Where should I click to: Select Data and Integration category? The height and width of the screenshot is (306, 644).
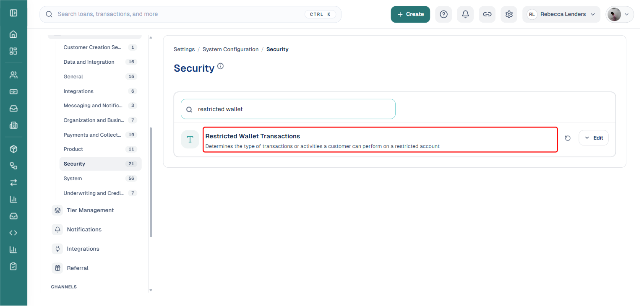100,62
